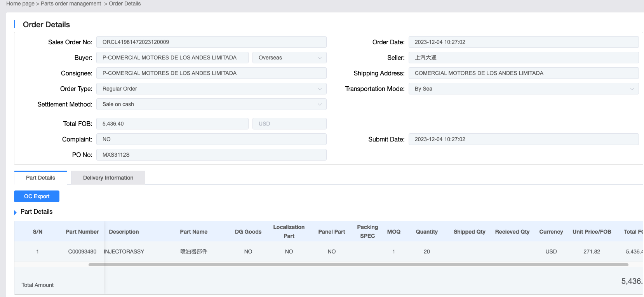Expand the Settlement Method dropdown
Screen dimensions: 644x297
(211, 104)
